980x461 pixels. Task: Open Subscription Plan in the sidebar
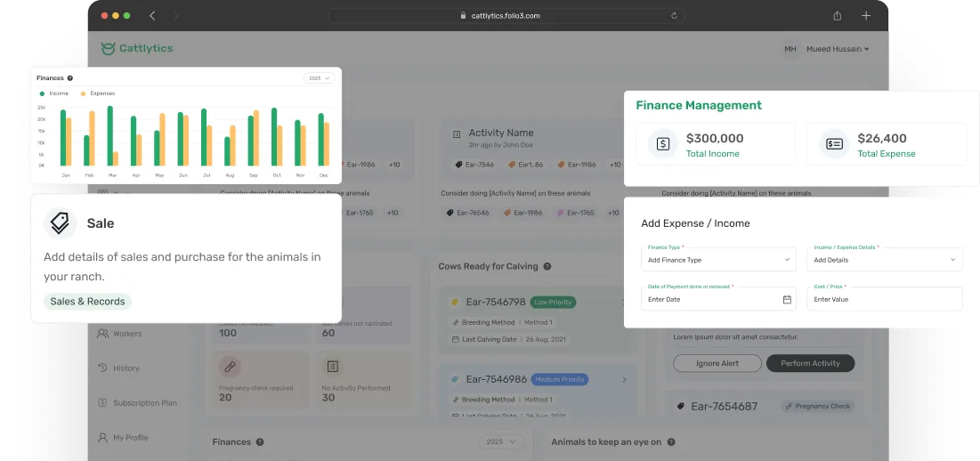click(x=144, y=403)
